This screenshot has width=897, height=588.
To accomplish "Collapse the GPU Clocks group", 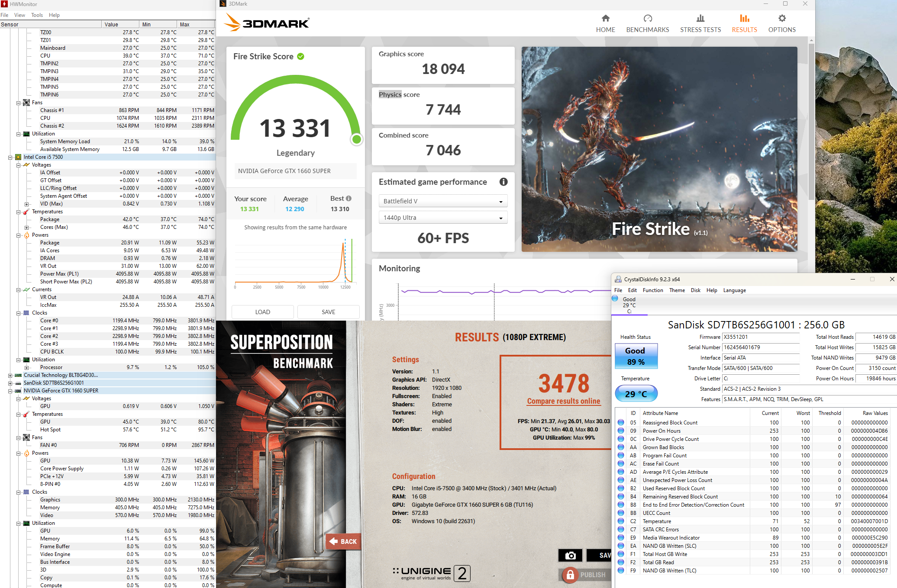I will [x=18, y=492].
